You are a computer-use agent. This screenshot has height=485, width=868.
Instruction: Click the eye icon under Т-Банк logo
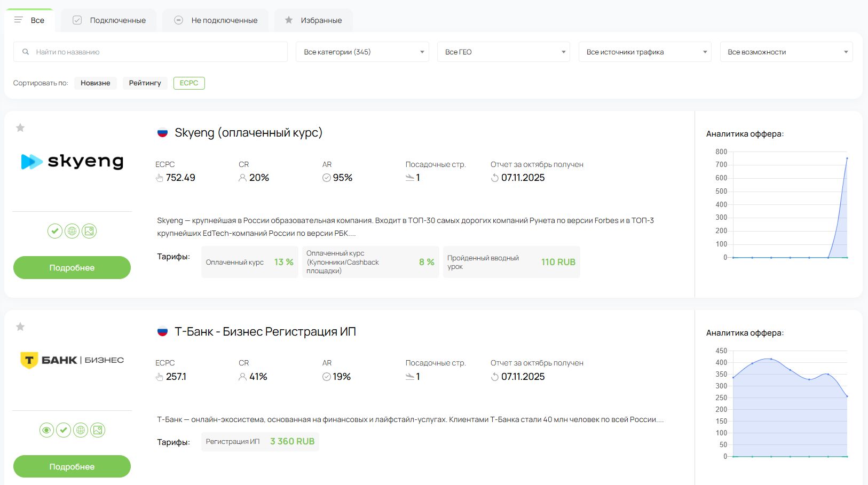(x=46, y=430)
